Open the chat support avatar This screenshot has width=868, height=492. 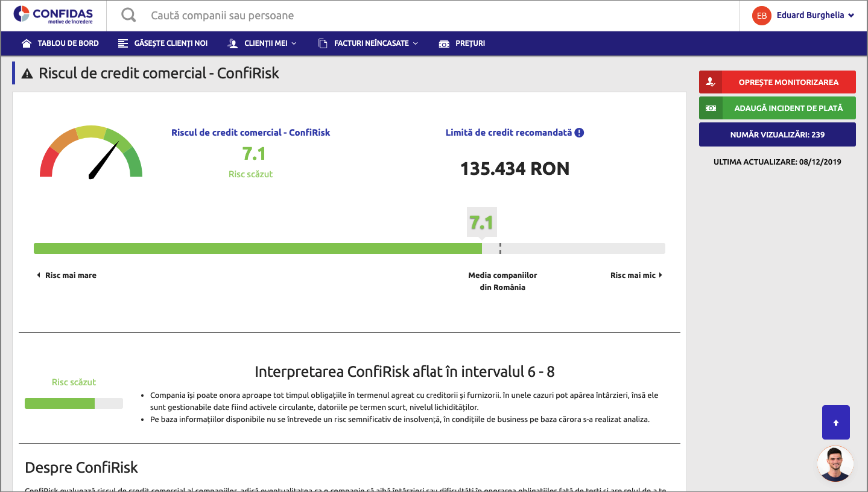tap(835, 464)
